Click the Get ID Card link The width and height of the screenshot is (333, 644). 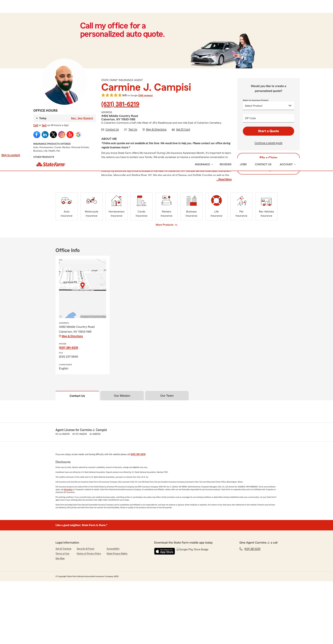181,130
